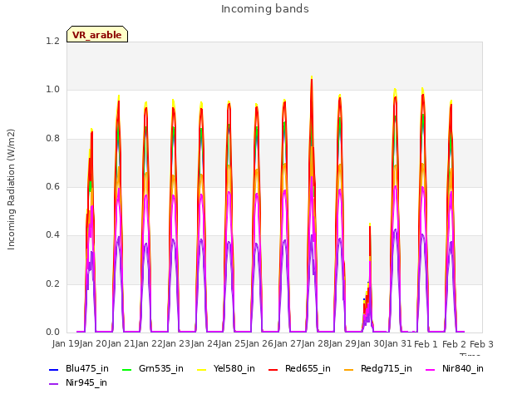This screenshot has height=399, width=532.
Task: Click the Jan 23 x-axis date label
Action: click(177, 343)
